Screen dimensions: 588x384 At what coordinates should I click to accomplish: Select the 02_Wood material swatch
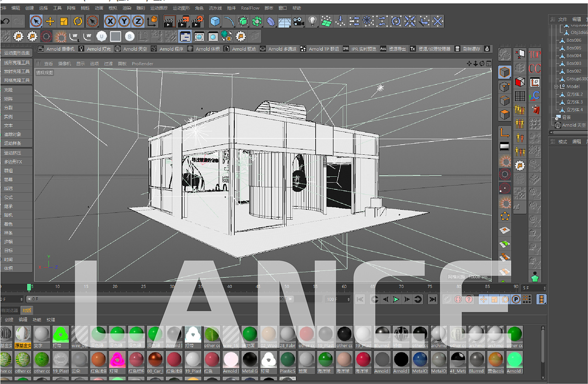coord(269,337)
